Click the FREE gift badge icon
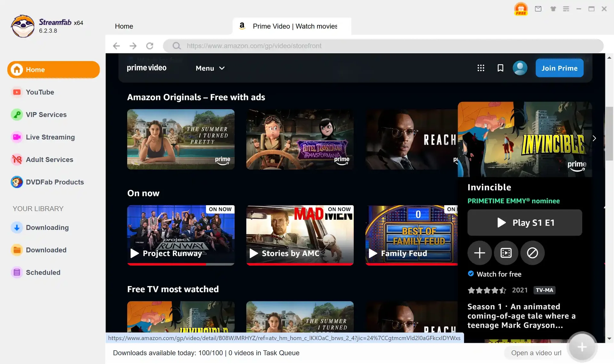The image size is (614, 364). point(521,9)
